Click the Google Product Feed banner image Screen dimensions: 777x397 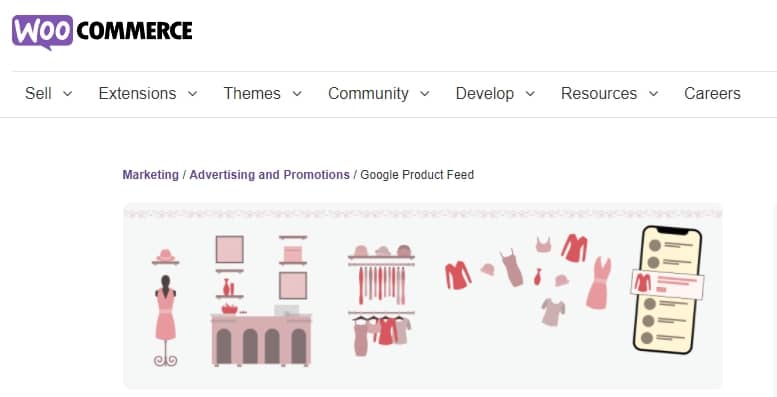click(x=423, y=296)
